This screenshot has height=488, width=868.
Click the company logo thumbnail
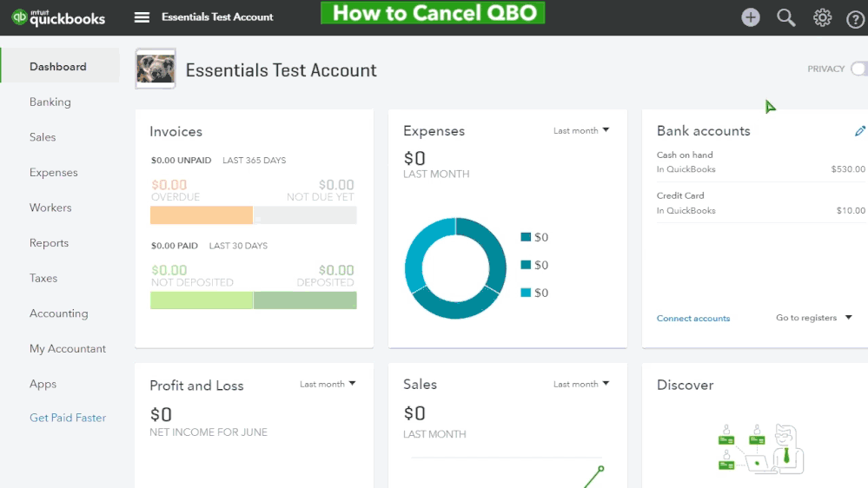(156, 69)
